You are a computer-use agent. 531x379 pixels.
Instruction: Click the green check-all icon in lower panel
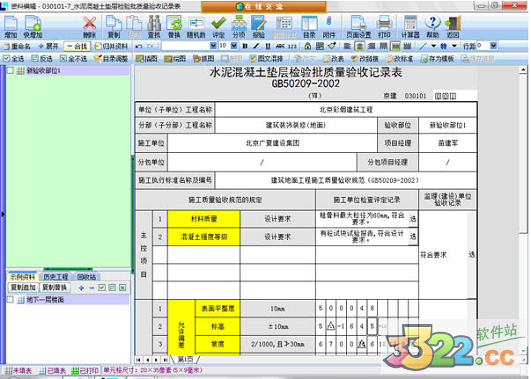point(102,288)
